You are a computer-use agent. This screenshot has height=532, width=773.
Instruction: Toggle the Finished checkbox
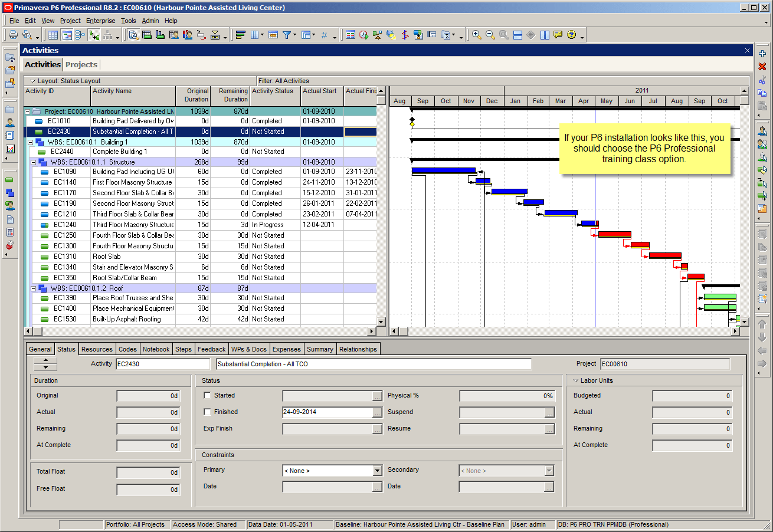click(x=207, y=412)
